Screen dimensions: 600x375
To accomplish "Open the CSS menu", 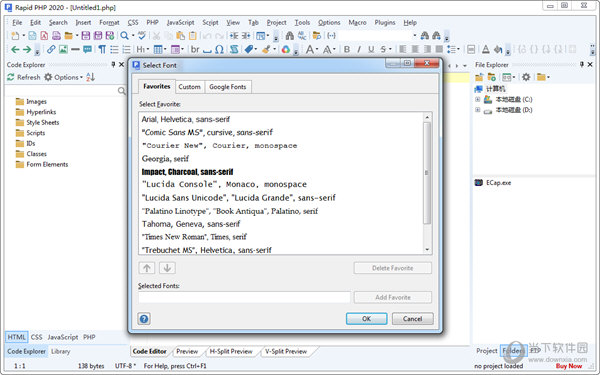I will 133,23.
